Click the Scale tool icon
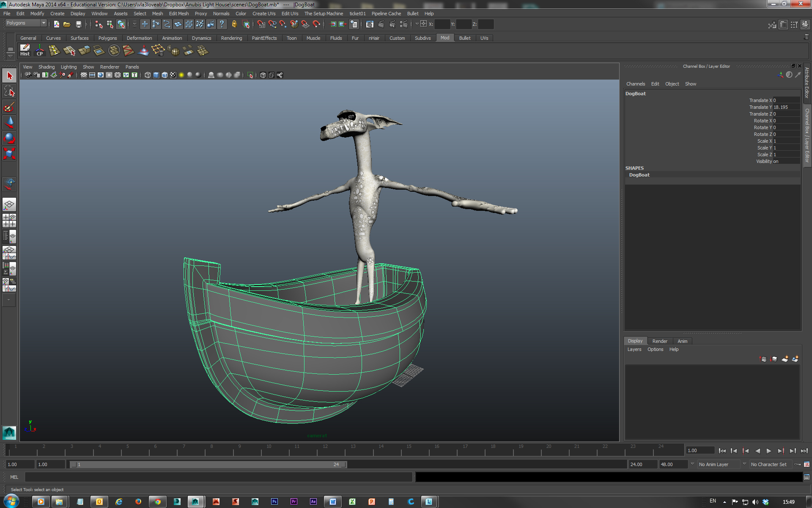 click(x=9, y=153)
